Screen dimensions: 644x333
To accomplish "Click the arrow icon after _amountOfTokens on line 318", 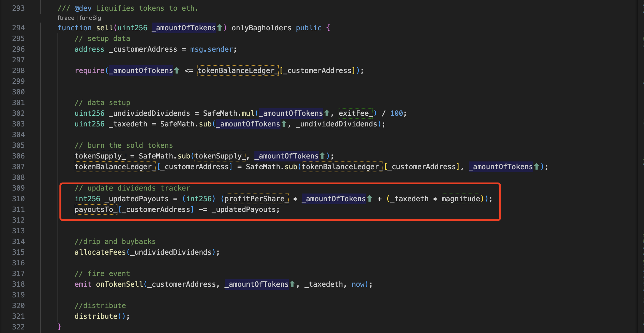I will coord(292,284).
